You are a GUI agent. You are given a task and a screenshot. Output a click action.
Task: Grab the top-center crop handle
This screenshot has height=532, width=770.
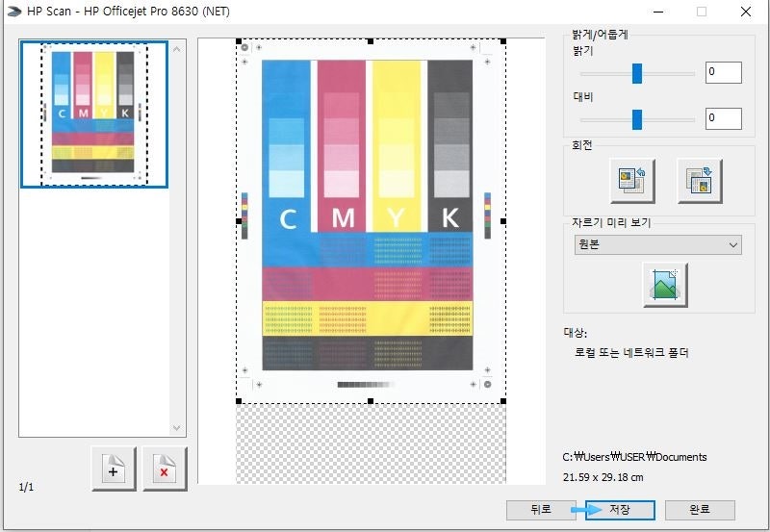click(371, 41)
